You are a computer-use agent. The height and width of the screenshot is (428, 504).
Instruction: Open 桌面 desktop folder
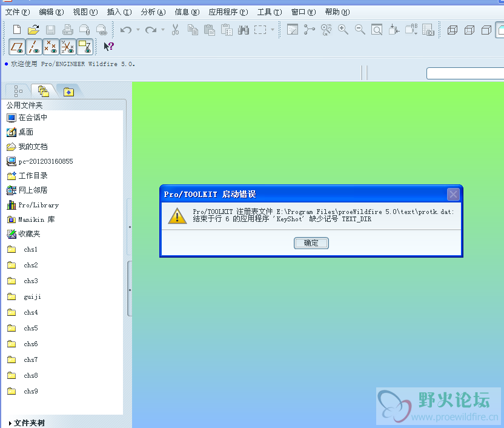(x=20, y=132)
